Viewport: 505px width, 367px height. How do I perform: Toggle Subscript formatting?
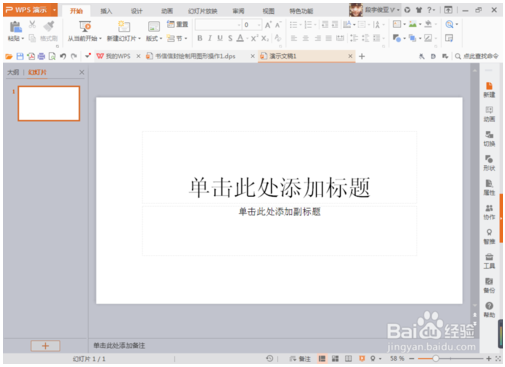click(x=265, y=38)
